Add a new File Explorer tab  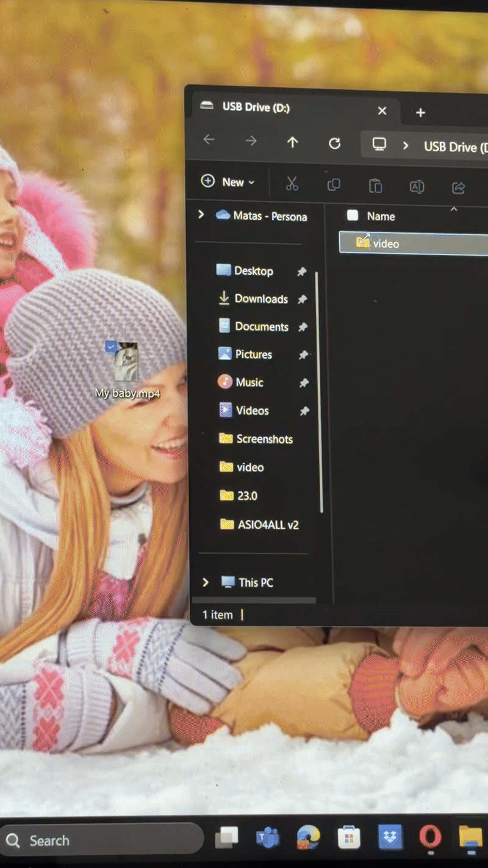click(x=420, y=112)
